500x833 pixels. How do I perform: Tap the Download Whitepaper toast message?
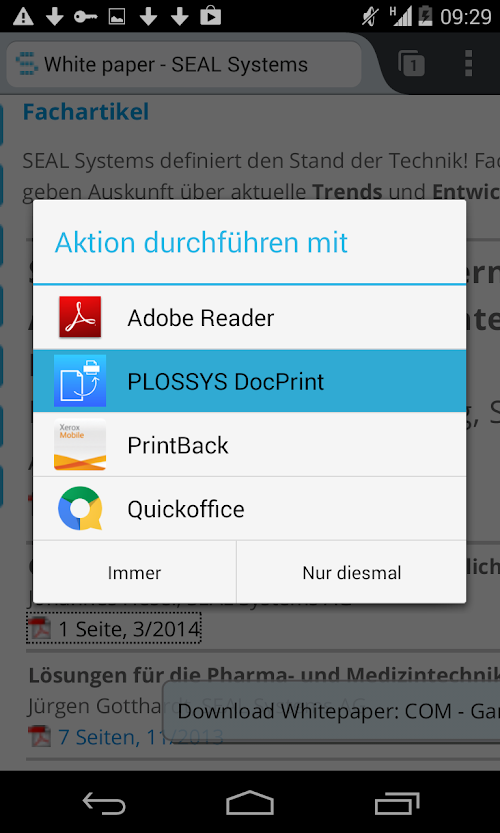point(331,712)
